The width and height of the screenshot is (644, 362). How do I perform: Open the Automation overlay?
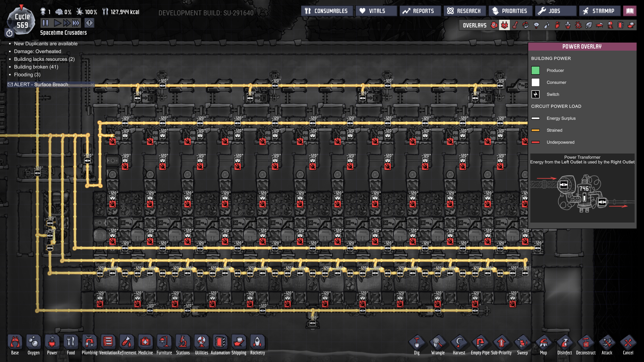(x=621, y=25)
